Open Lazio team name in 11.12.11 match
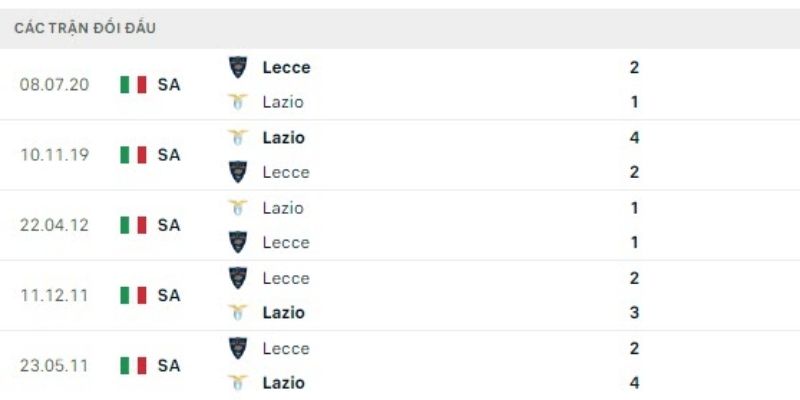Image resolution: width=800 pixels, height=400 pixels. [283, 312]
